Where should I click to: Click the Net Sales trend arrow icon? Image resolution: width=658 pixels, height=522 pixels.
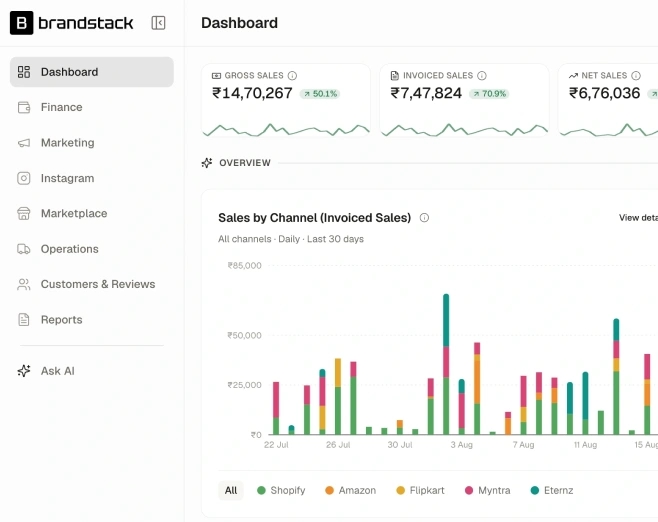click(x=573, y=76)
